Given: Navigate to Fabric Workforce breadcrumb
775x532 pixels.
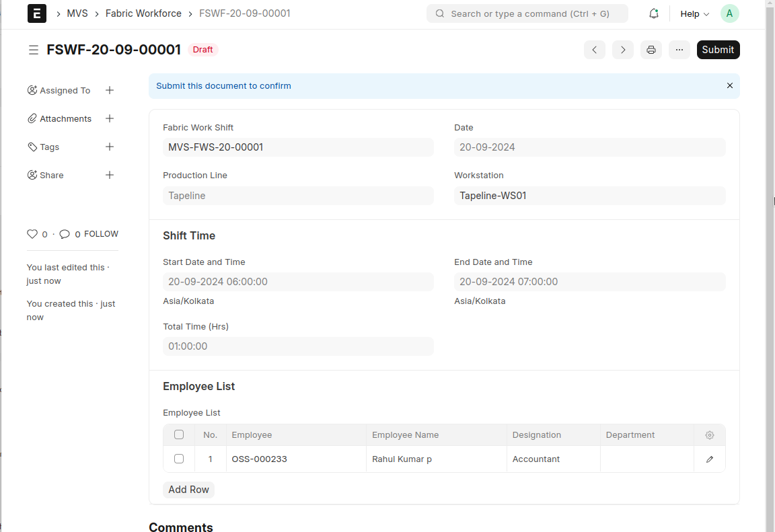Looking at the screenshot, I should 143,13.
